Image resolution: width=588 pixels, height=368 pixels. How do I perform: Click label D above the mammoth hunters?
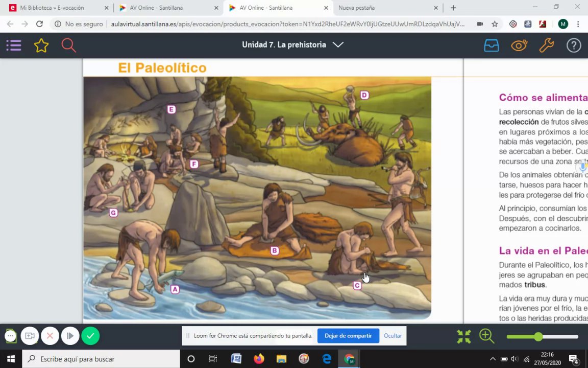pyautogui.click(x=364, y=95)
